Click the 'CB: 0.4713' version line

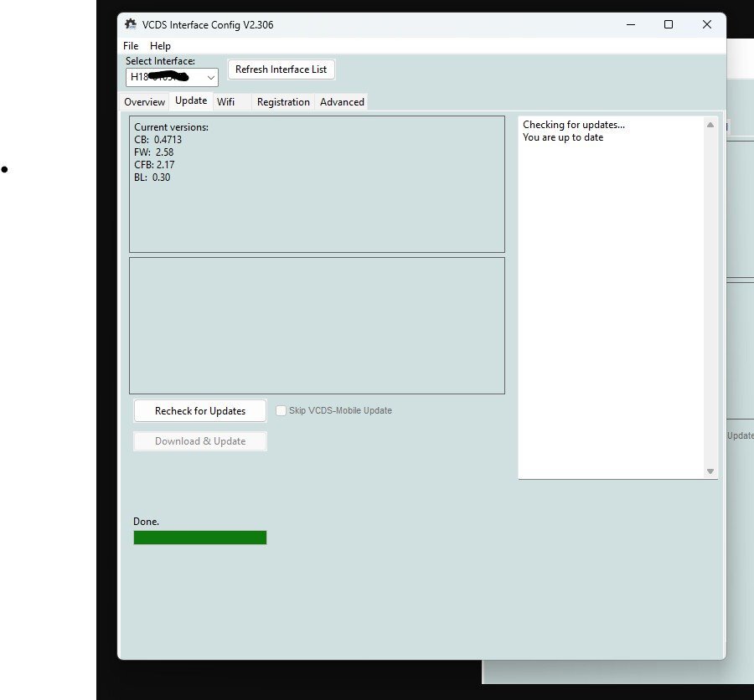pos(158,140)
